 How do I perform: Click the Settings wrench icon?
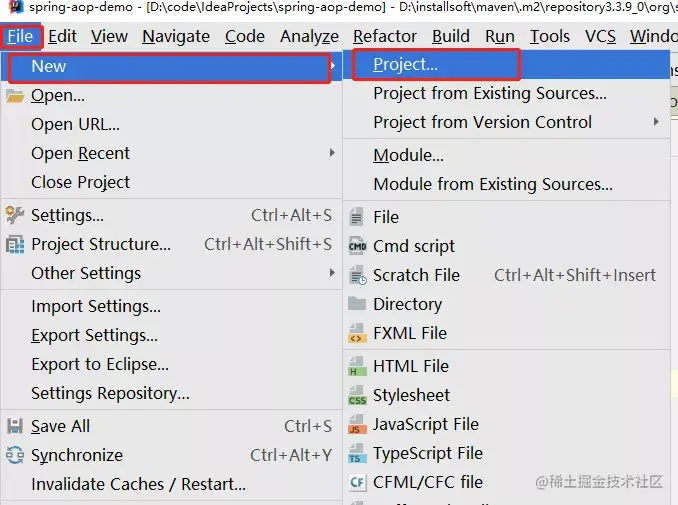15,215
